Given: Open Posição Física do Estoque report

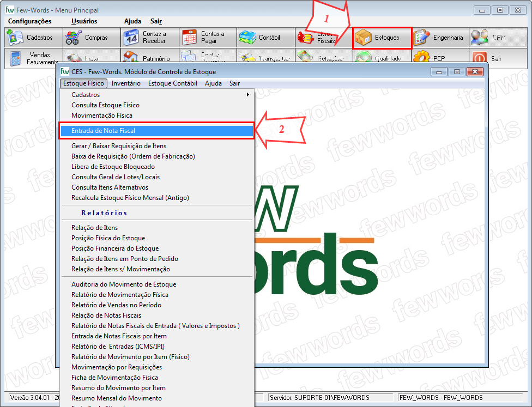Looking at the screenshot, I should (x=108, y=238).
